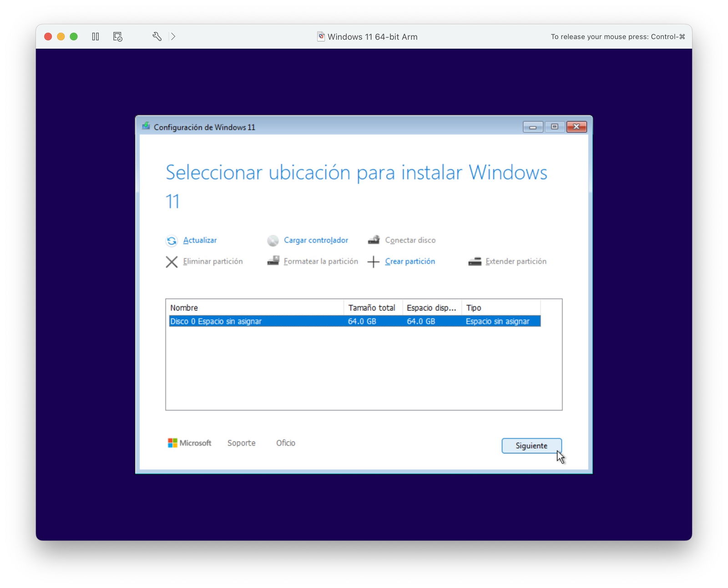Open the Soporte link
Image resolution: width=728 pixels, height=588 pixels.
(241, 443)
